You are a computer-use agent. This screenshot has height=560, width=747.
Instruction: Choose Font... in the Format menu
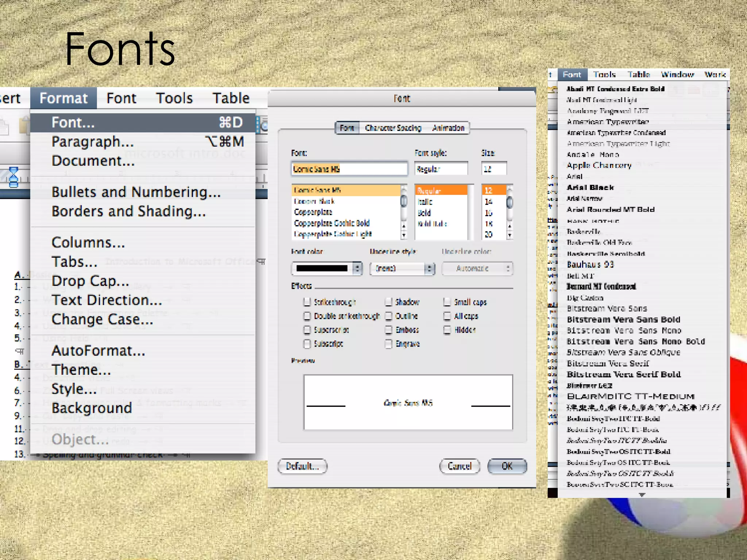point(143,122)
